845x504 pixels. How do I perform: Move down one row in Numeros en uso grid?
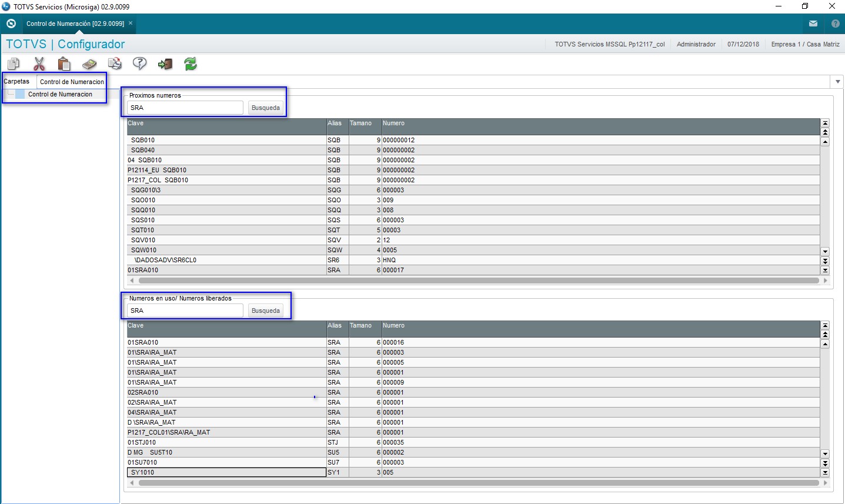click(825, 453)
